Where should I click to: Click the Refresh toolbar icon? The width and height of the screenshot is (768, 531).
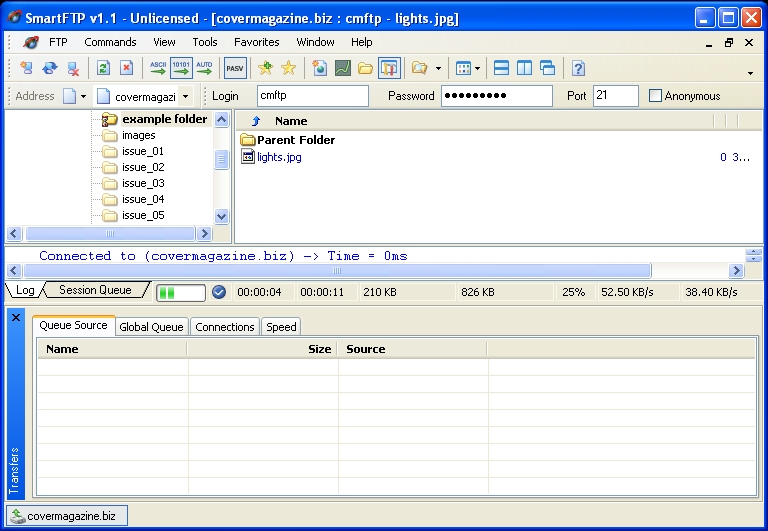[x=103, y=68]
